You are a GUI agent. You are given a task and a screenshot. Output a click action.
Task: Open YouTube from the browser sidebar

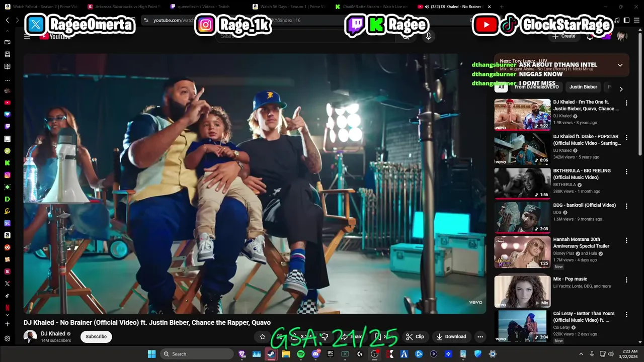(x=7, y=103)
